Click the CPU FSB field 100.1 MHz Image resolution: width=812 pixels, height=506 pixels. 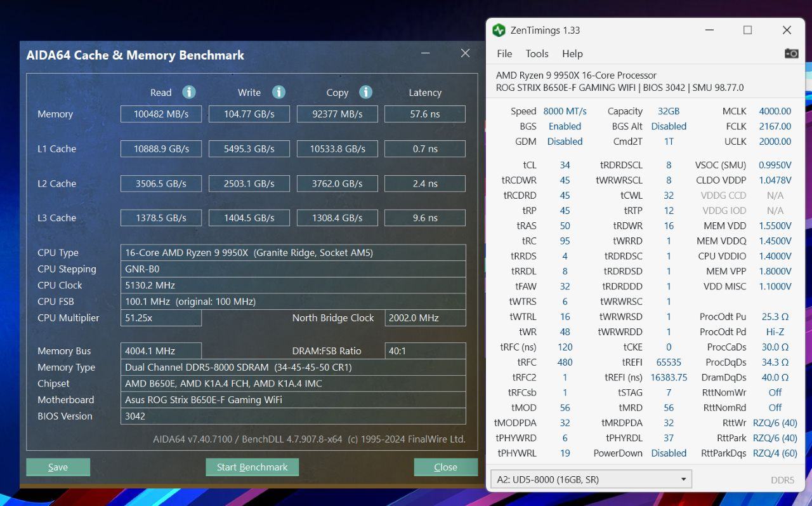(x=293, y=302)
